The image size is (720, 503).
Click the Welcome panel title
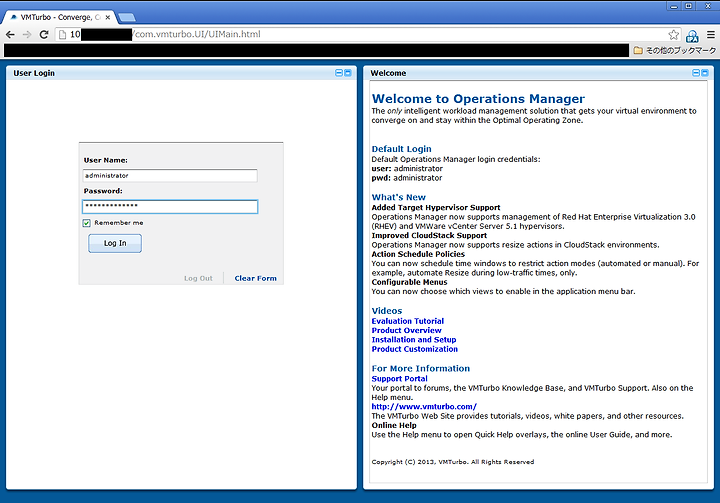(388, 73)
